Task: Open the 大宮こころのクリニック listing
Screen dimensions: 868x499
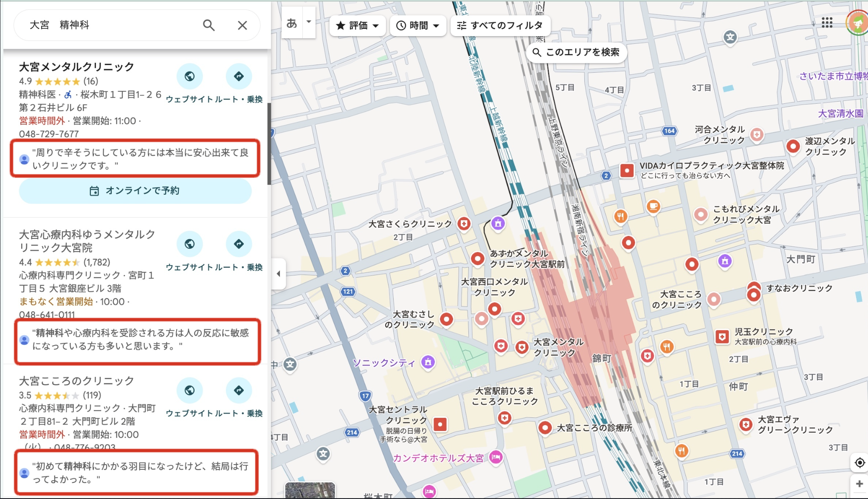Action: pos(76,381)
